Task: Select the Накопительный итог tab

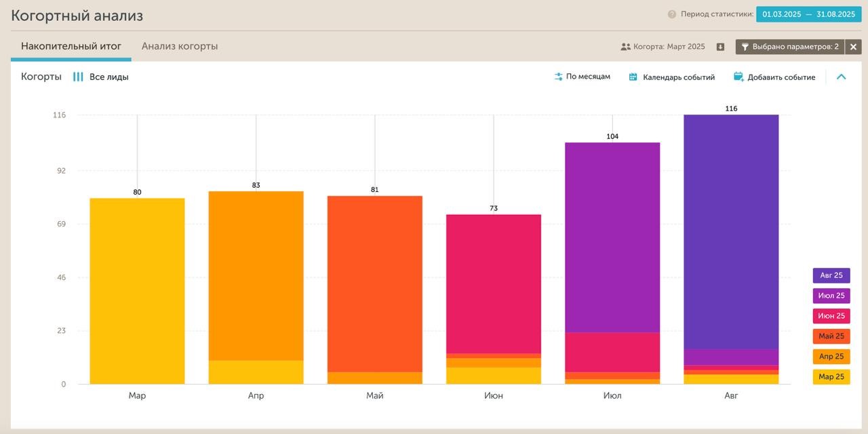Action: coord(71,47)
